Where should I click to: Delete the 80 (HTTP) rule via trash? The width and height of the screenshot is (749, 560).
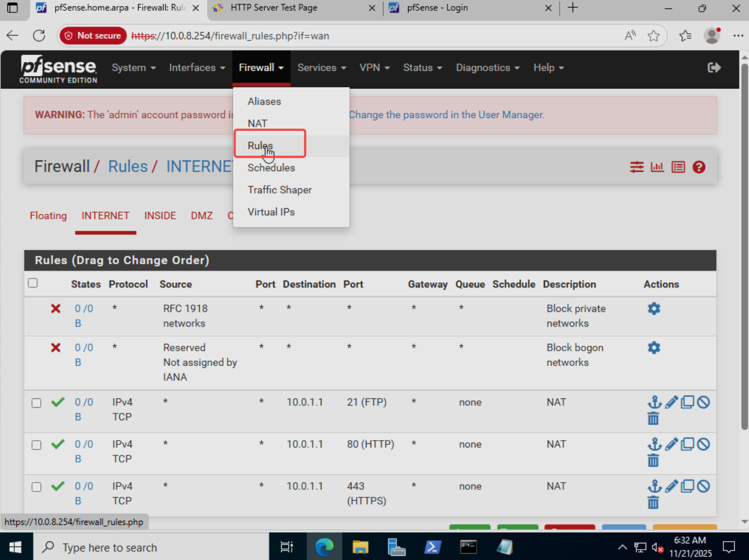[653, 461]
